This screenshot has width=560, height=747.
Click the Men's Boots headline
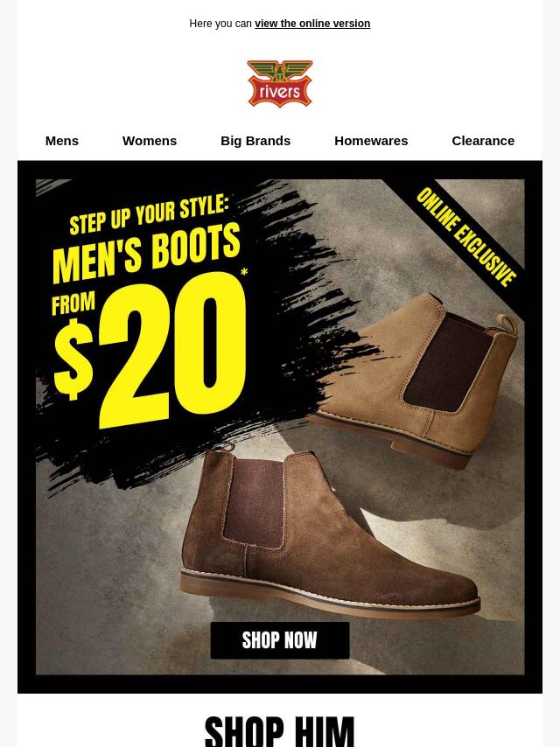coord(146,253)
